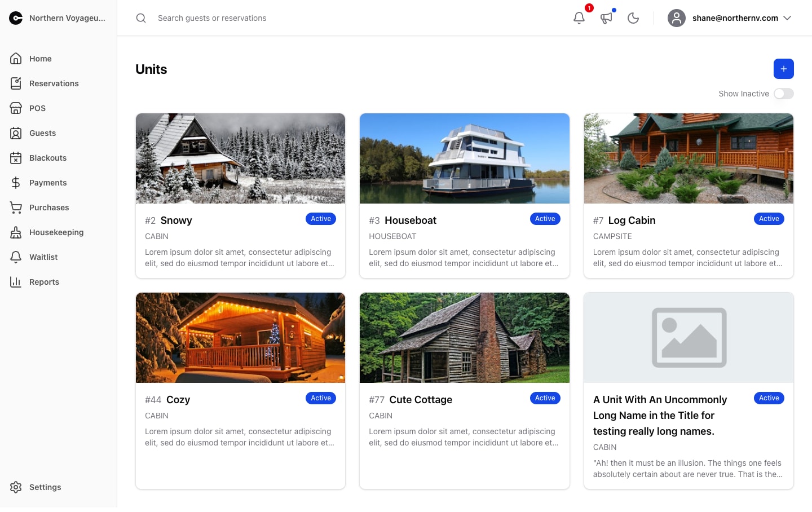Click the POS storefront icon

click(x=16, y=108)
